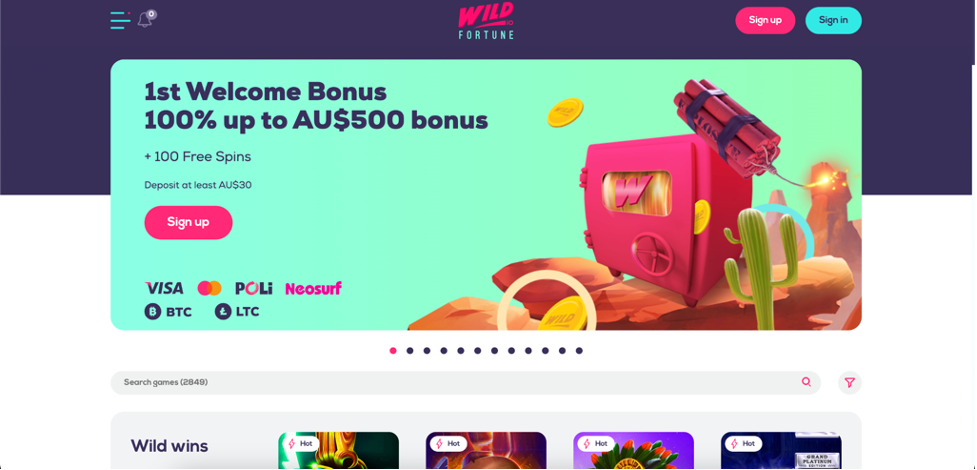Click the Sign in button

pos(833,21)
